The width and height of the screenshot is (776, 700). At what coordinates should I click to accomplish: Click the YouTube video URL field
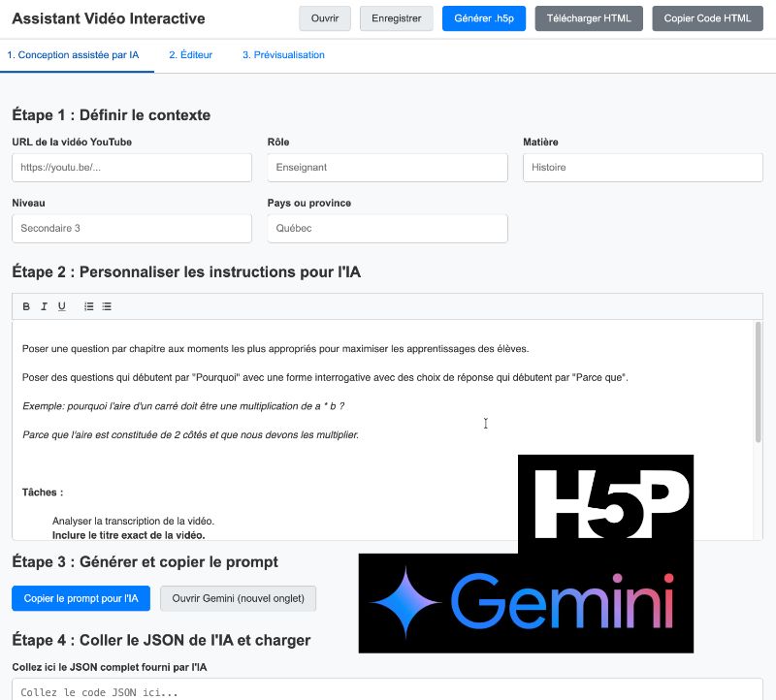click(x=132, y=167)
